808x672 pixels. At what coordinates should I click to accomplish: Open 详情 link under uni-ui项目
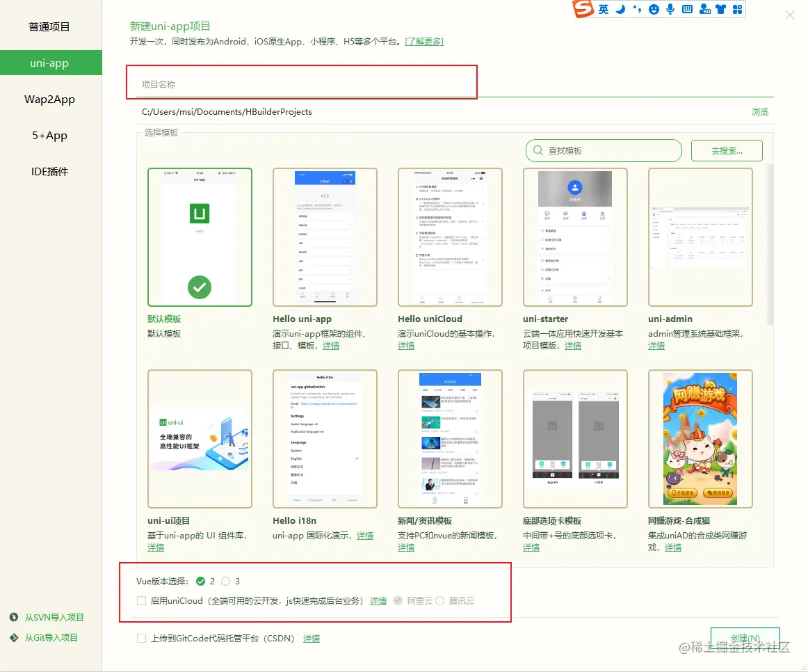point(156,547)
